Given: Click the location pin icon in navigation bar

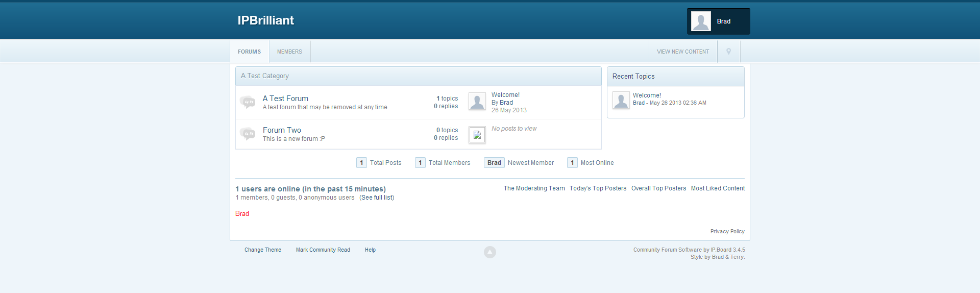Looking at the screenshot, I should click(728, 52).
